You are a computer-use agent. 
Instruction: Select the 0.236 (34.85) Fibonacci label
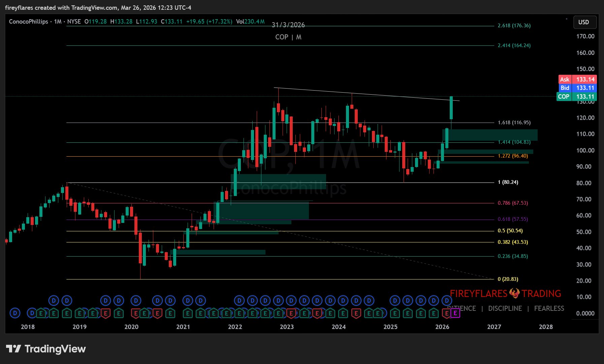[x=513, y=256]
